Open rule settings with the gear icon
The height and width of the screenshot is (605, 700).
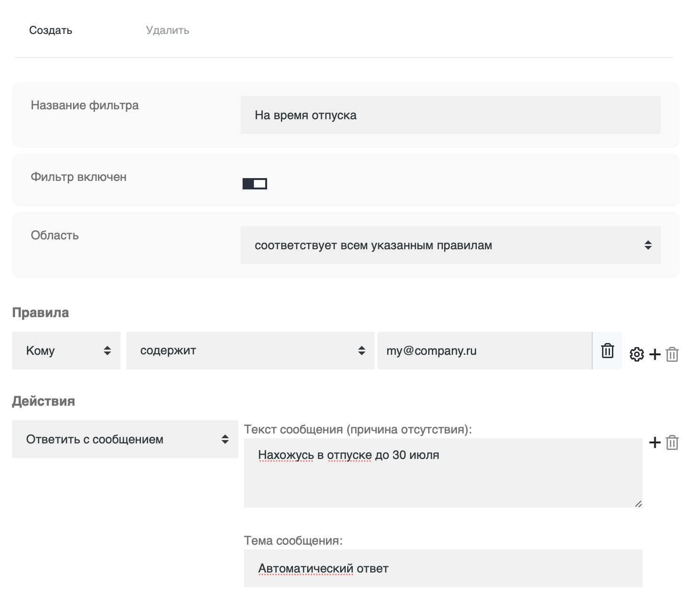click(x=636, y=354)
